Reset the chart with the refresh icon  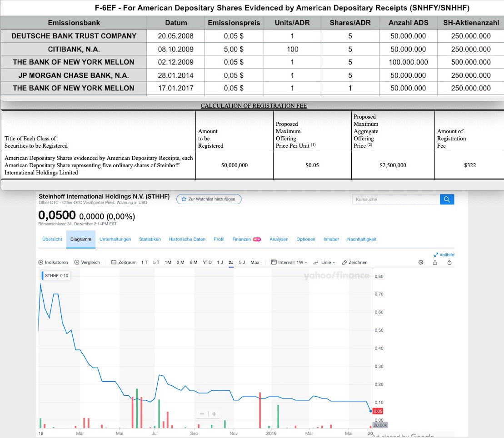[x=449, y=263]
